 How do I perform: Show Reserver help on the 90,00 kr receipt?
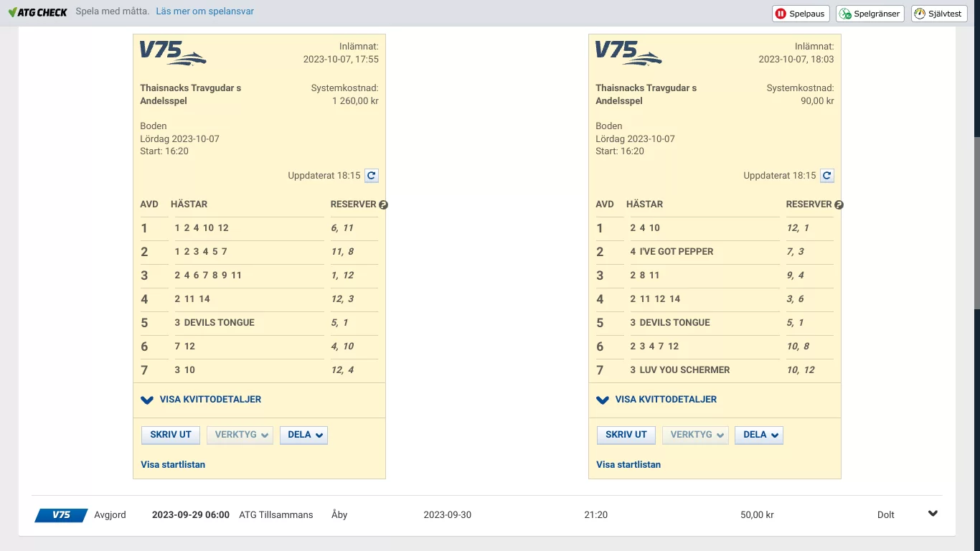click(x=839, y=204)
